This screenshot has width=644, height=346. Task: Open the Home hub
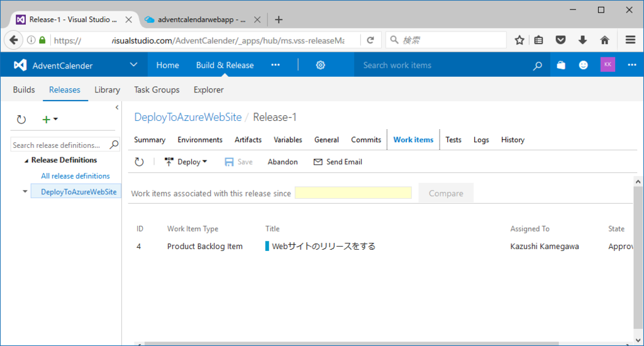pos(167,65)
